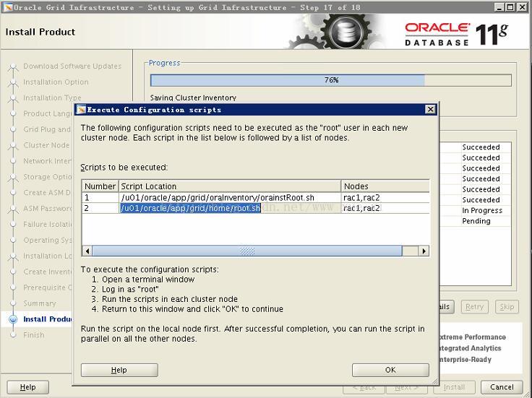The image size is (532, 398).
Task: Click scripts table left scroll arrow
Action: pyautogui.click(x=87, y=251)
